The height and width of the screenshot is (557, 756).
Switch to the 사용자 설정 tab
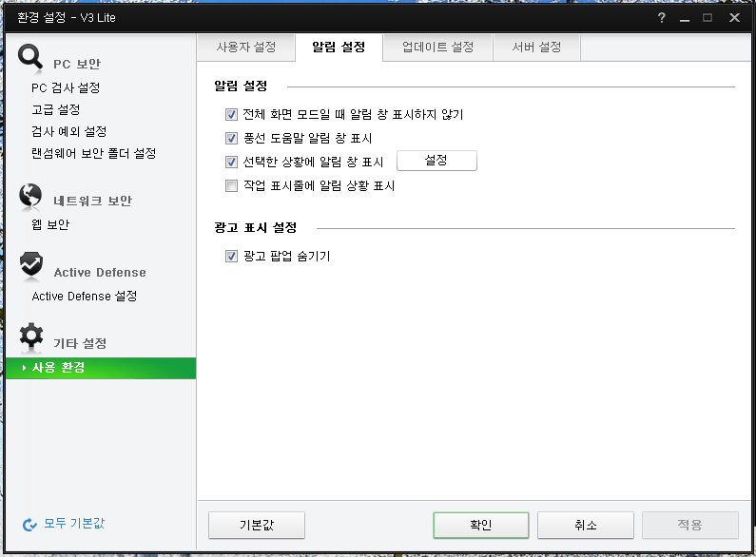246,48
